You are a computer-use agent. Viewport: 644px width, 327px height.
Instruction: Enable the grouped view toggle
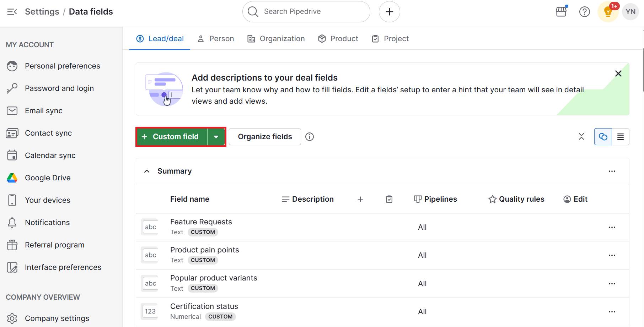click(x=602, y=136)
